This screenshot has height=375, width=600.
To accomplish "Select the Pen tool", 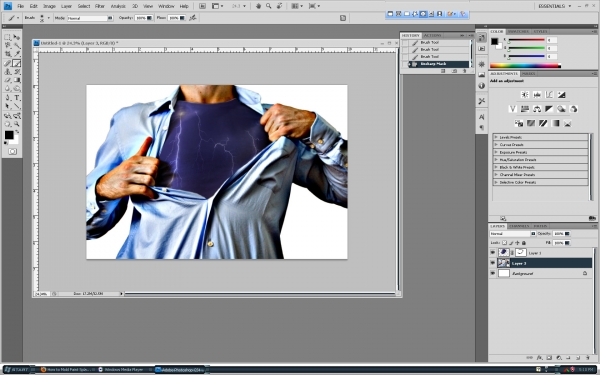I will pyautogui.click(x=7, y=98).
